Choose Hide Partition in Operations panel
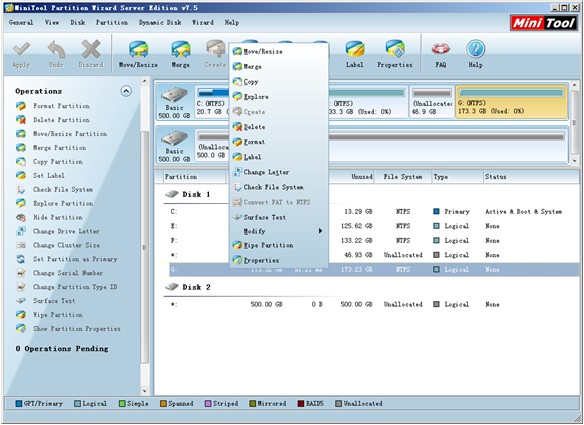 click(x=49, y=217)
